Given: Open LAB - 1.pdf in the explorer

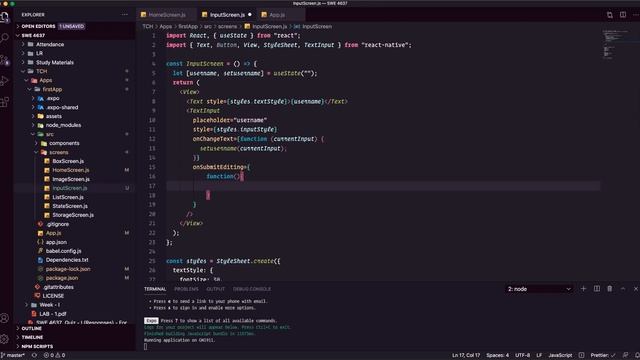Looking at the screenshot, I should click(x=53, y=314).
